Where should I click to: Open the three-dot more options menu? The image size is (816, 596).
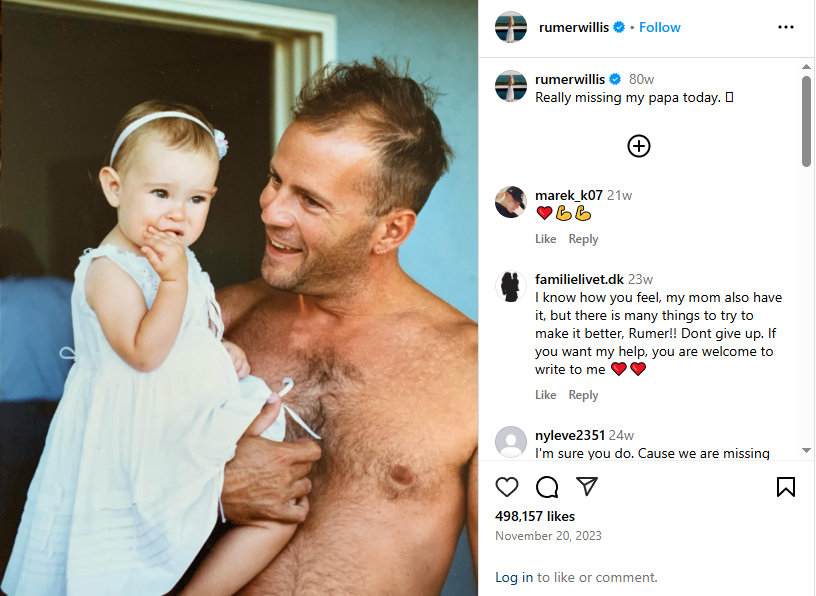click(786, 27)
